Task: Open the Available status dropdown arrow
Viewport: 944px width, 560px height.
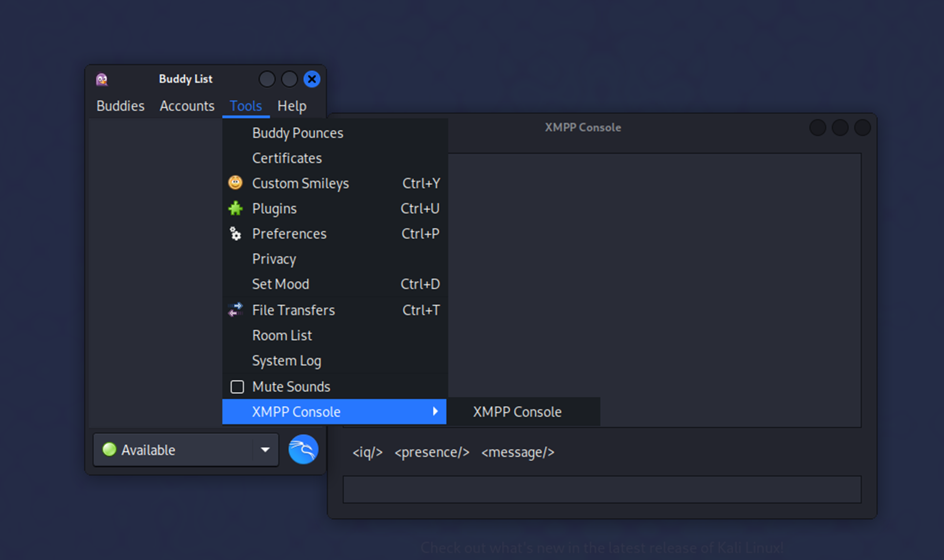Action: coord(265,449)
